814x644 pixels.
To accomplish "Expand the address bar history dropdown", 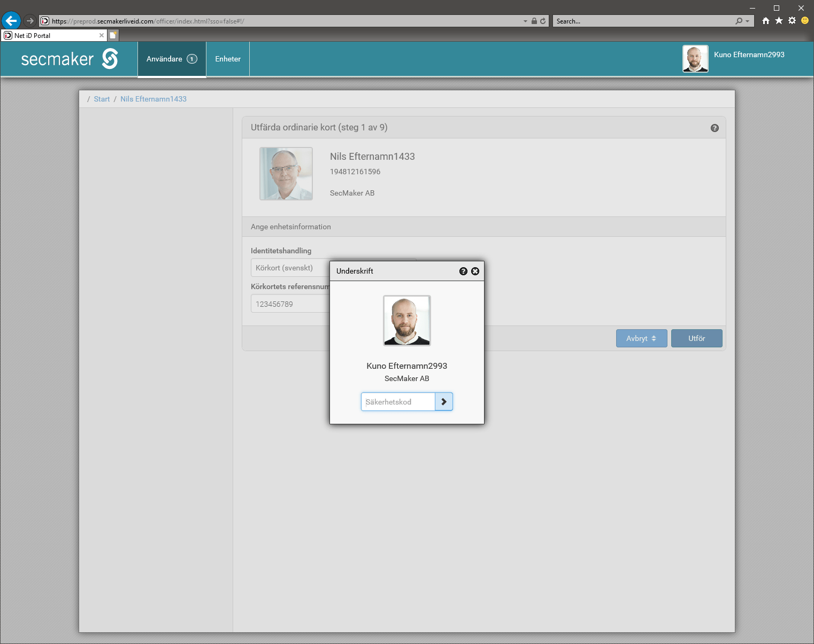I will coord(525,21).
